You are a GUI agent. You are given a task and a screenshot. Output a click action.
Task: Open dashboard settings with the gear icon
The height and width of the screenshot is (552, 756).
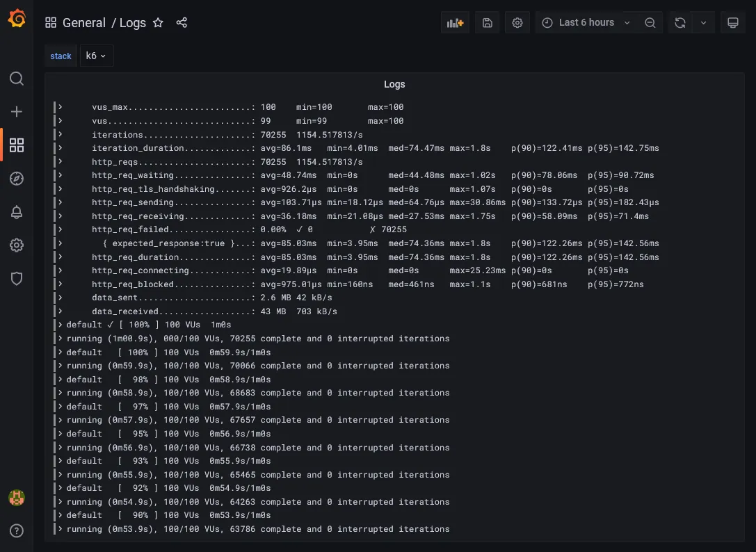(x=517, y=22)
